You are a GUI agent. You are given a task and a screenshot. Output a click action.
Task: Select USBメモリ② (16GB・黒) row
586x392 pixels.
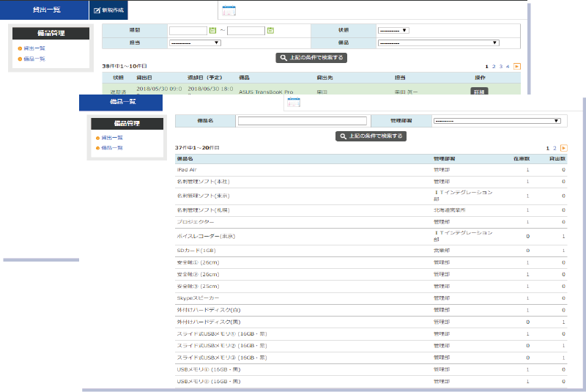coord(371,382)
